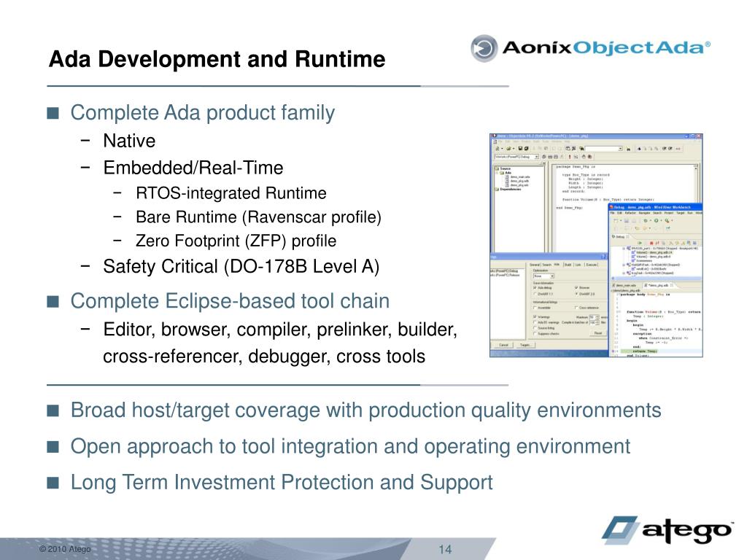Select 'Long Term Investment Protection' bullet
The image size is (747, 560).
click(x=282, y=483)
